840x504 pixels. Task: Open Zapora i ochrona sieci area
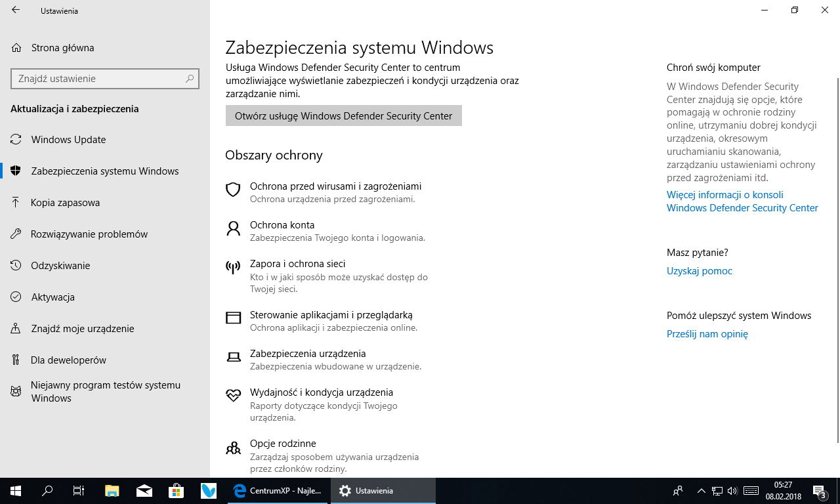pyautogui.click(x=297, y=264)
